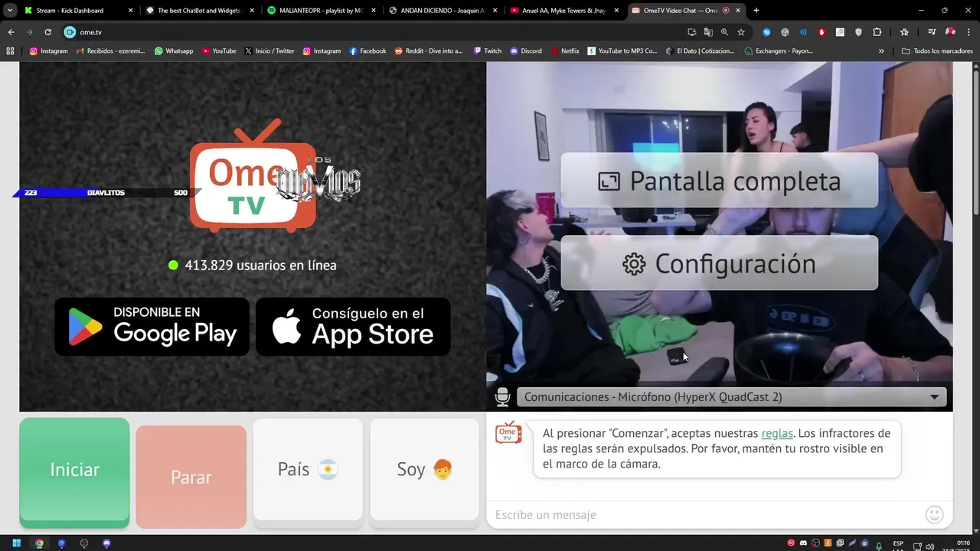The image size is (980, 551).
Task: Open the Netflix bookmark
Action: tap(565, 51)
